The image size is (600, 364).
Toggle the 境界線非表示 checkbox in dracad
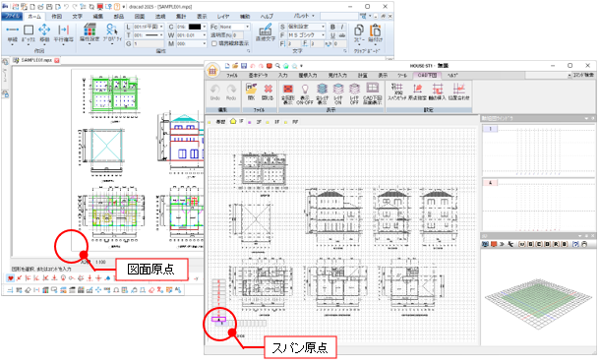point(213,43)
